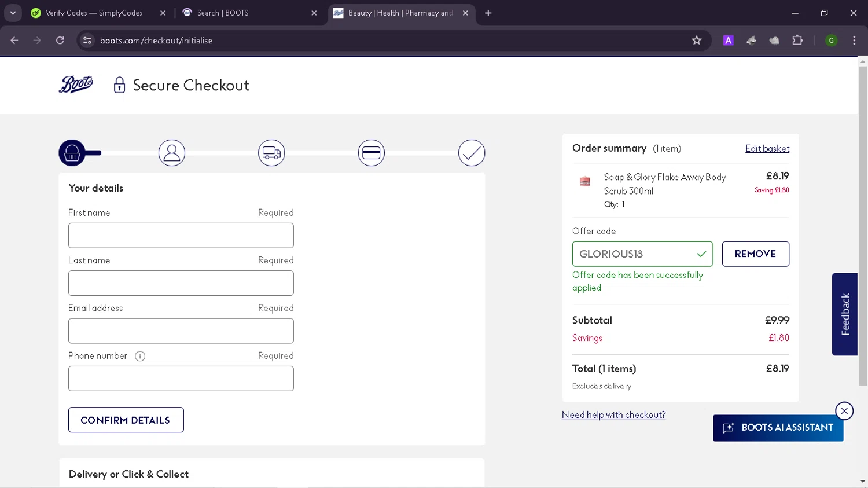Open the Feedback side tab

[845, 314]
